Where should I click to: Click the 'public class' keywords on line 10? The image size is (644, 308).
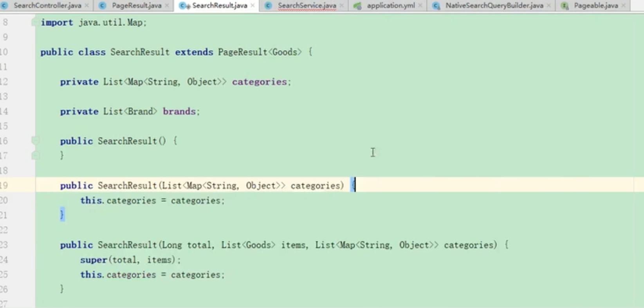tap(73, 52)
